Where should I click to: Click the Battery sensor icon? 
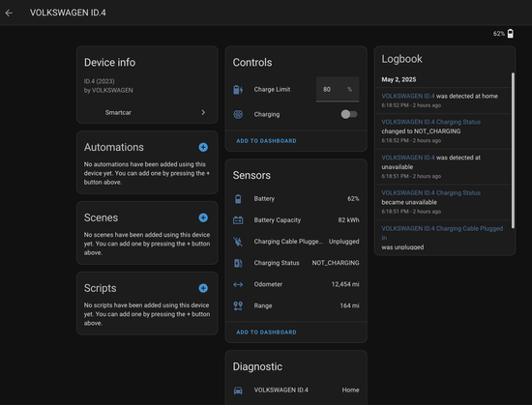(238, 199)
